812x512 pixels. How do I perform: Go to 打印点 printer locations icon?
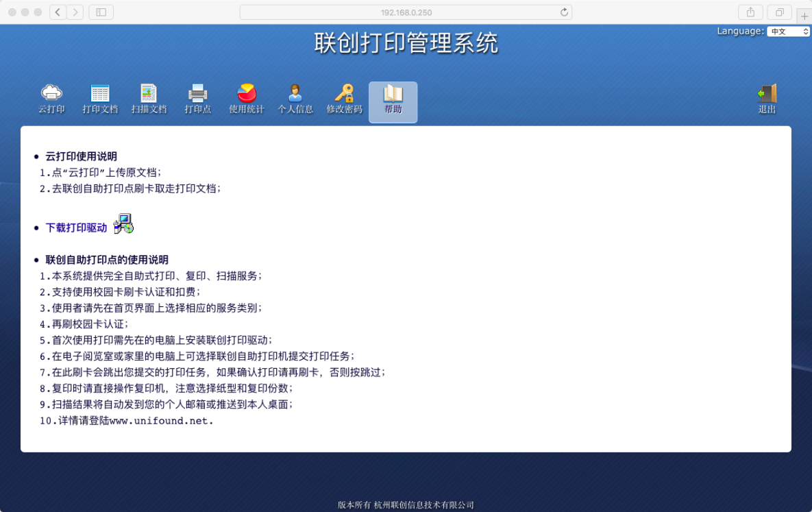pyautogui.click(x=197, y=93)
